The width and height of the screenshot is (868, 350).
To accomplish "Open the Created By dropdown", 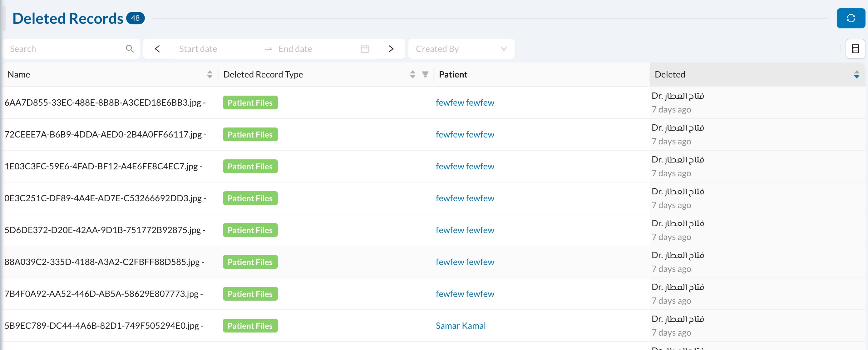I will (x=461, y=49).
